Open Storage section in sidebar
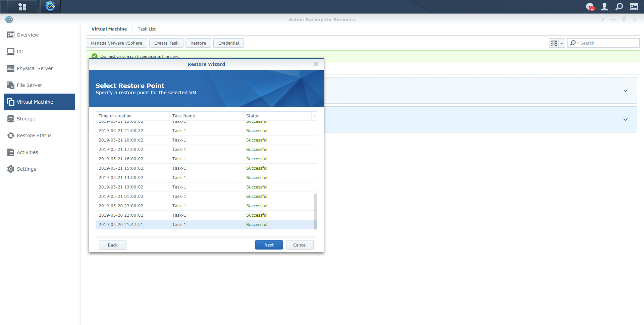644x325 pixels. coord(40,119)
